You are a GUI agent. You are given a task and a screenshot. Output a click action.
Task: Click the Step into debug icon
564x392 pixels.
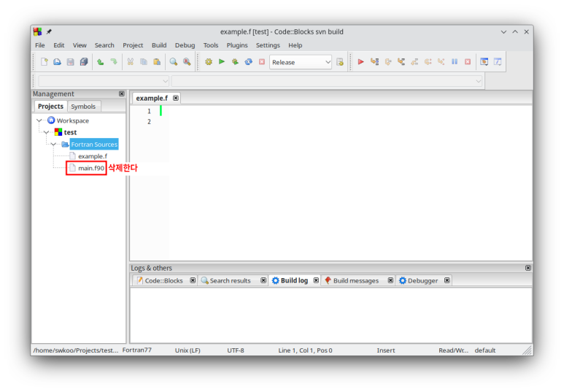pyautogui.click(x=401, y=62)
